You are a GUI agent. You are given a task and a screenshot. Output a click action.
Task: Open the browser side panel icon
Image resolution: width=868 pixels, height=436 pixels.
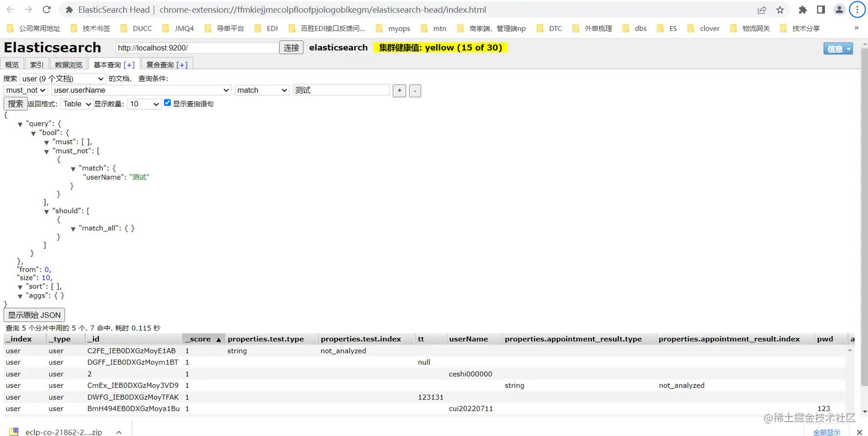[821, 10]
